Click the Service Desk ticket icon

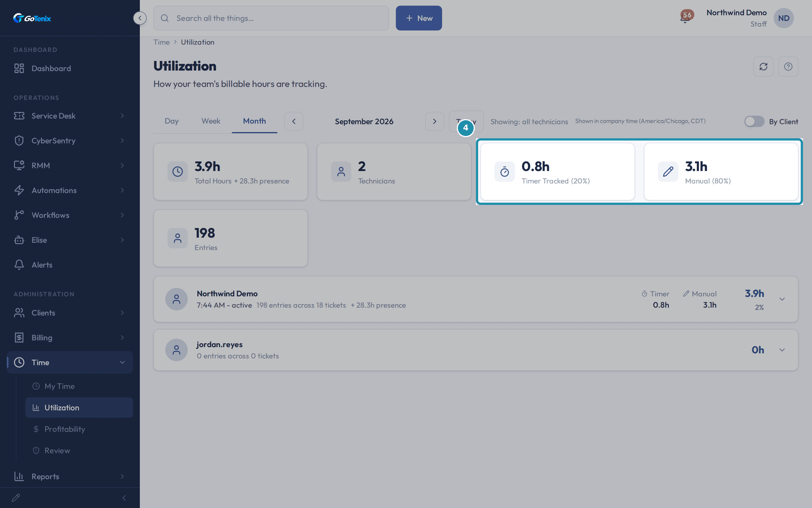(x=19, y=116)
